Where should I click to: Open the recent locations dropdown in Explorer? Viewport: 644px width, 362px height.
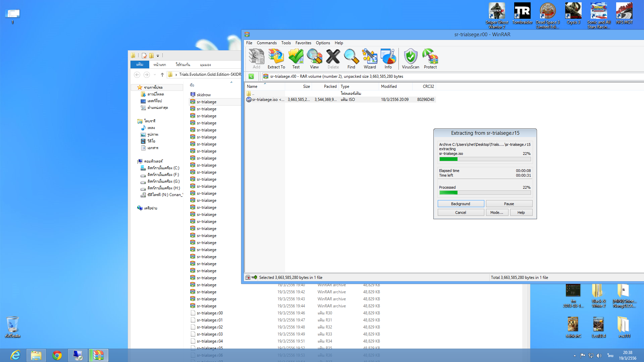(x=155, y=75)
